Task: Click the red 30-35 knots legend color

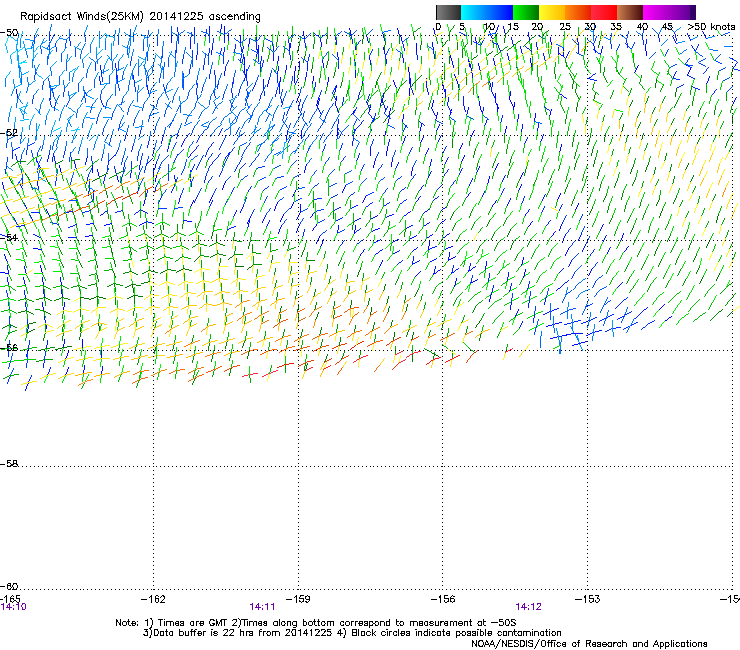Action: coord(604,12)
